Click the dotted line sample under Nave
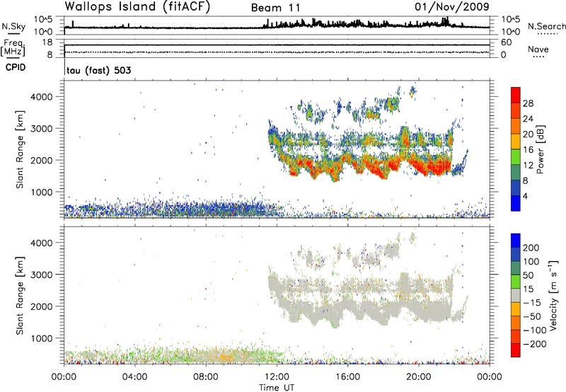This screenshot has height=392, width=566. click(x=538, y=57)
